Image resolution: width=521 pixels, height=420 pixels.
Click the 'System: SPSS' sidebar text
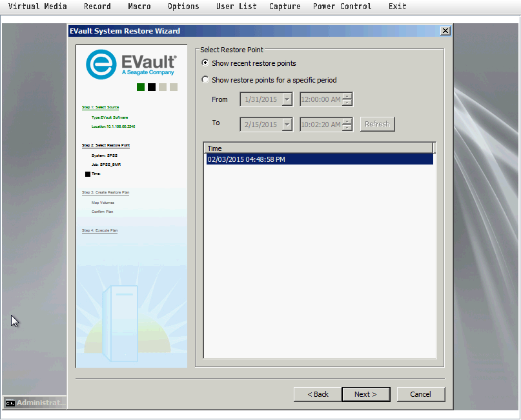[x=105, y=155]
